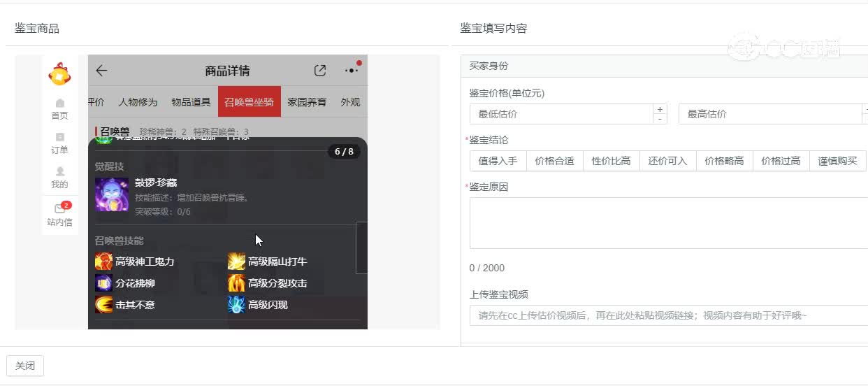Switch to the 物品道具 tab

tap(191, 102)
